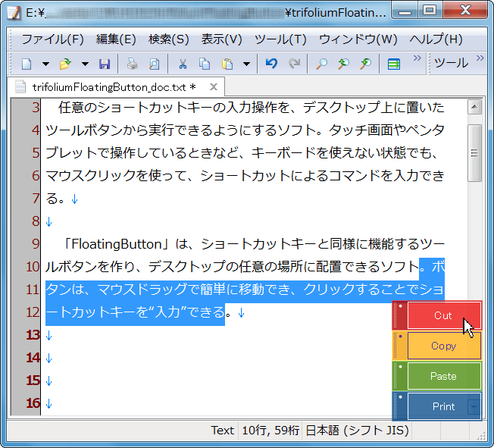
Task: Open the 表示(V) menu
Action: pyautogui.click(x=222, y=39)
